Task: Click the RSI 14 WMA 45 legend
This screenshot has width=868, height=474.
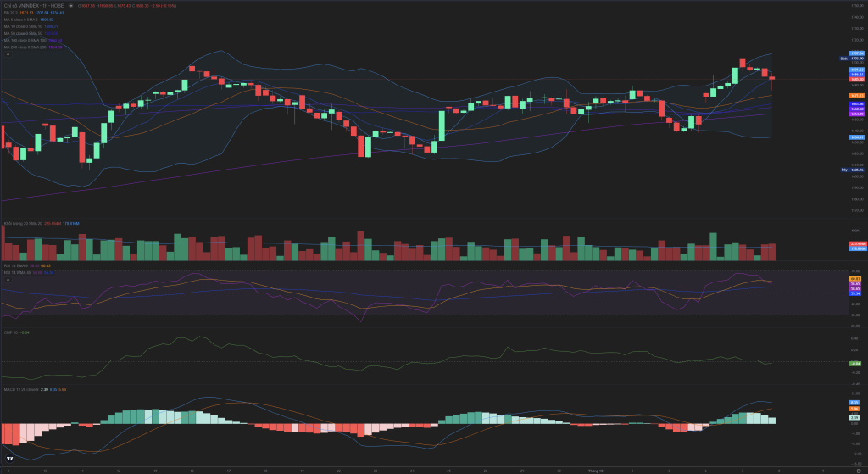Action: tap(19, 272)
